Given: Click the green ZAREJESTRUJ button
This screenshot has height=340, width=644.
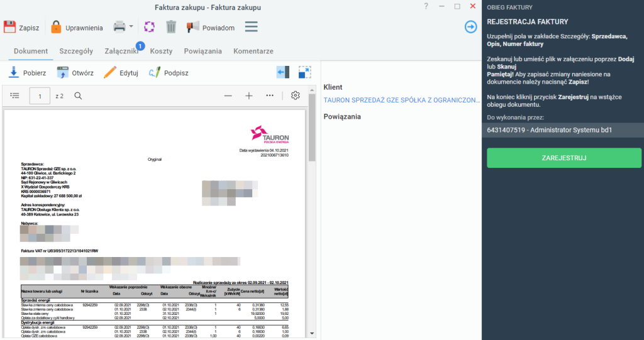Looking at the screenshot, I should coord(564,158).
